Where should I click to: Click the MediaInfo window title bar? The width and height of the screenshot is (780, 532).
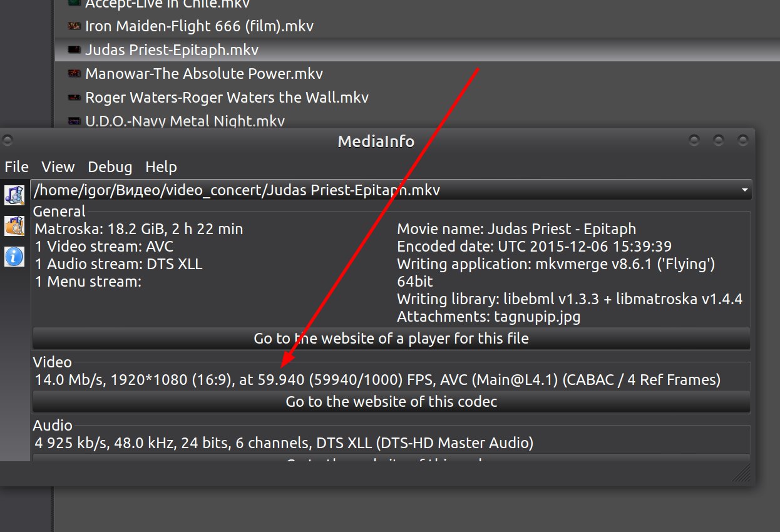pos(376,141)
